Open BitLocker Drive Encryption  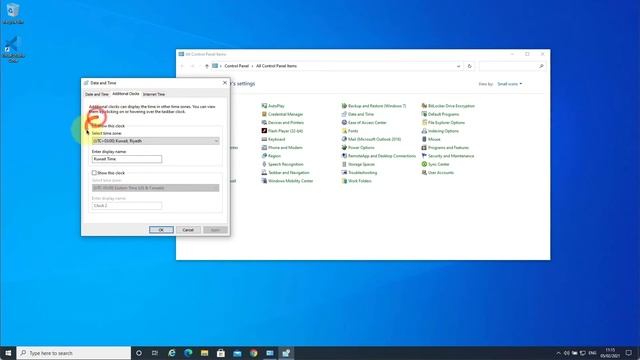(x=448, y=106)
